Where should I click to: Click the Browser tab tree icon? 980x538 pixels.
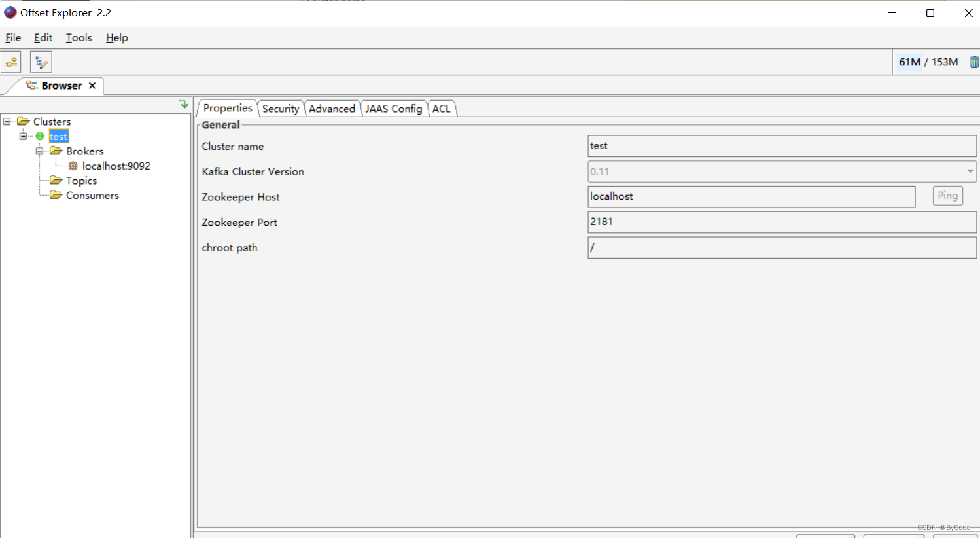(32, 85)
